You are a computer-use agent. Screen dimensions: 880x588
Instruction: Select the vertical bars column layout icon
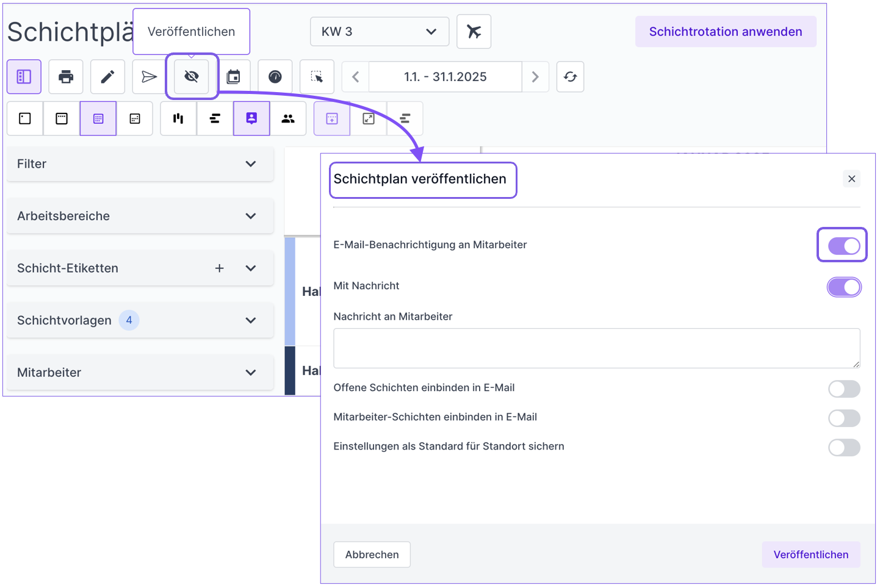click(x=178, y=118)
